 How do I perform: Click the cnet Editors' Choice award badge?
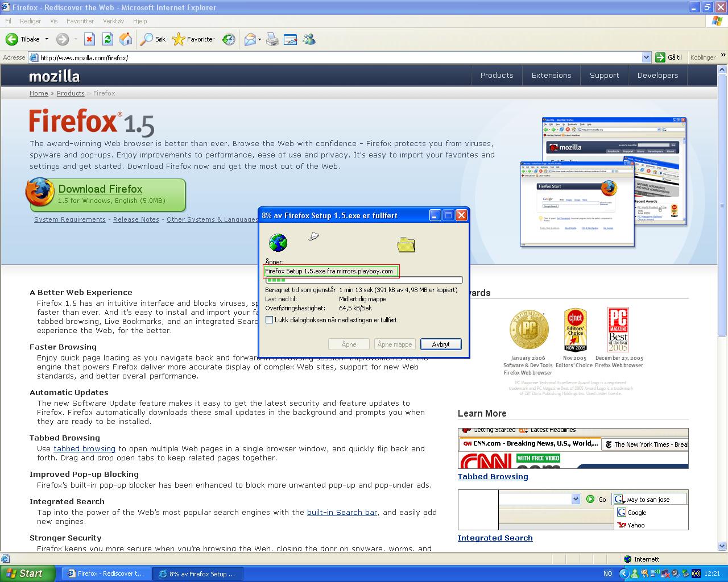coord(575,330)
